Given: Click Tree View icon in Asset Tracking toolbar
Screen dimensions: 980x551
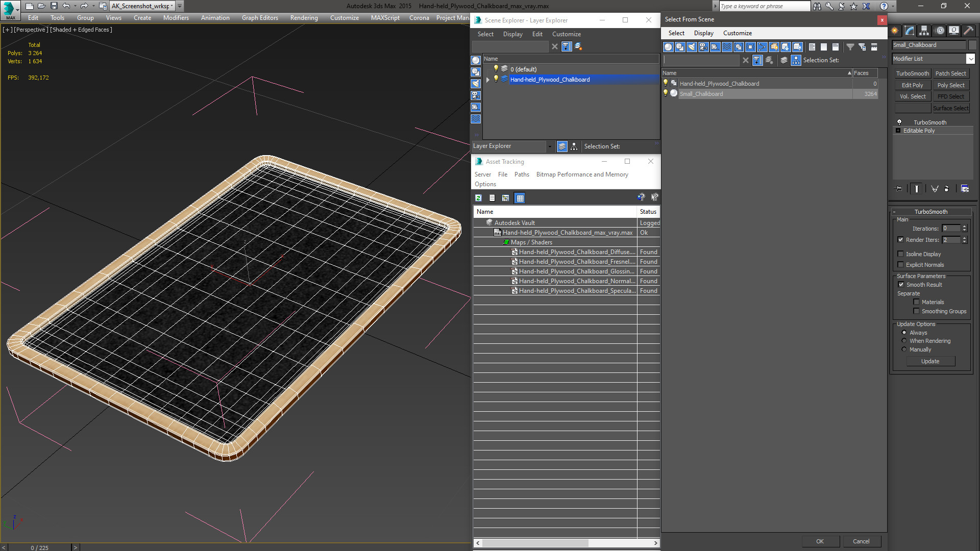Looking at the screenshot, I should click(506, 198).
